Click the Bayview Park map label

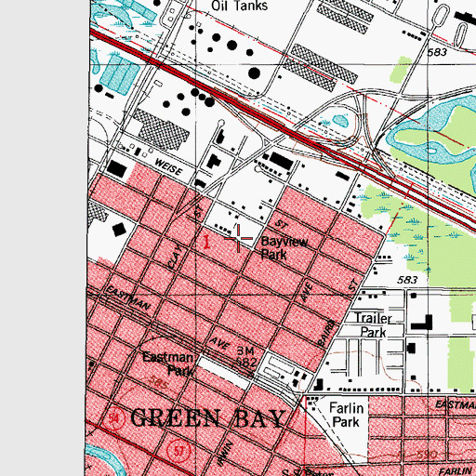click(x=284, y=248)
